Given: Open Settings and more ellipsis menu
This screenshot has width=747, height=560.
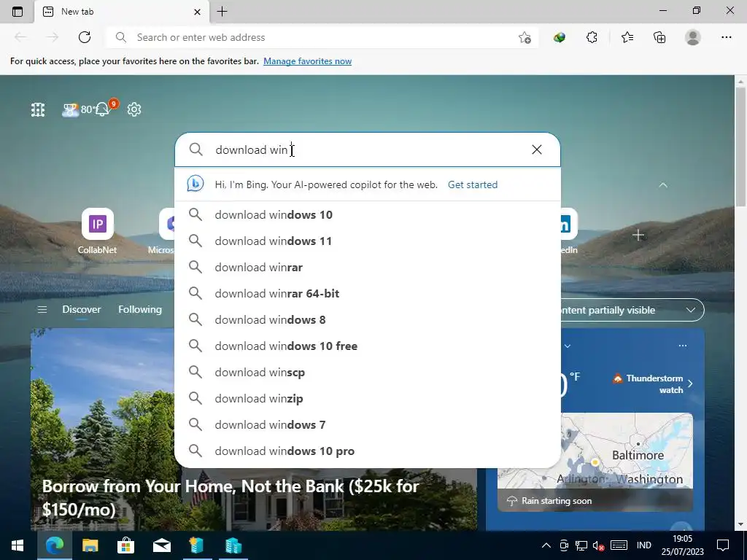Looking at the screenshot, I should 726,37.
